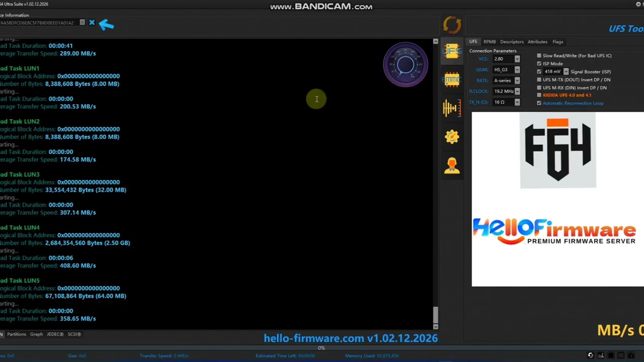Click the LUN2 task heading in log

20,121
